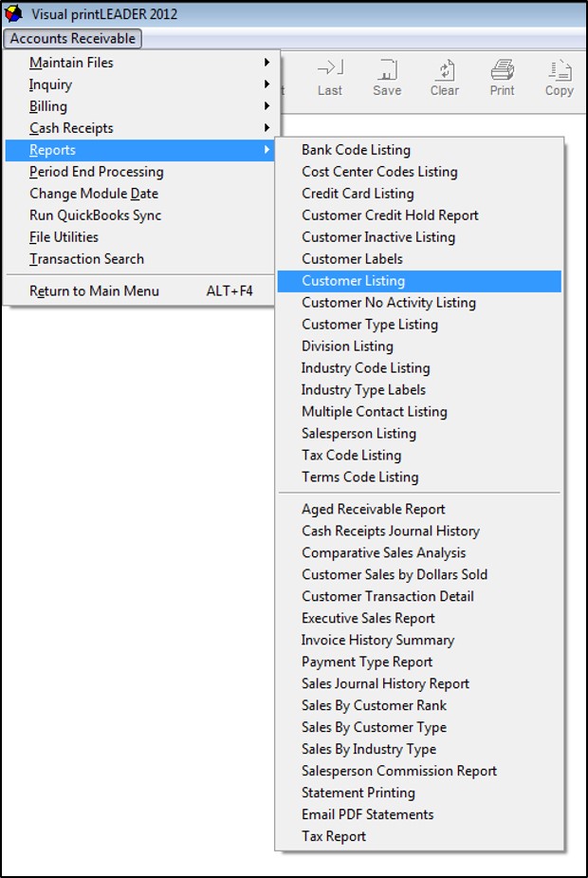Open Sales Journal History Report
The image size is (588, 878).
coord(419,684)
